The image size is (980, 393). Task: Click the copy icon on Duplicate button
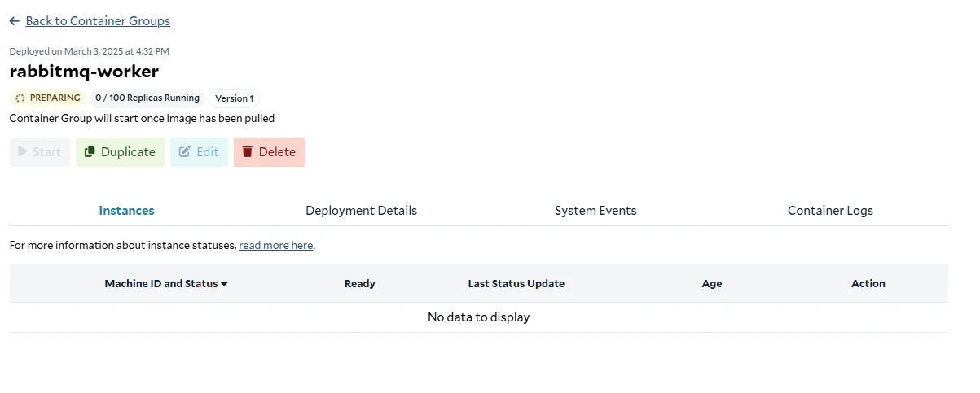pos(90,151)
